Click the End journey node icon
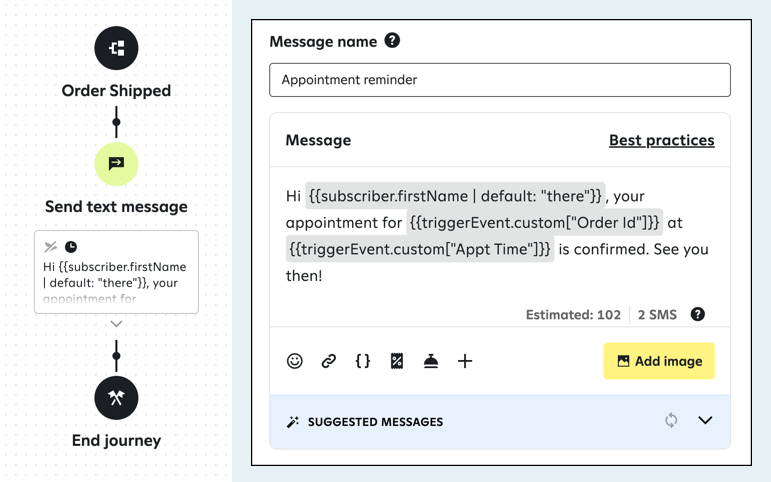The height and width of the screenshot is (482, 771). (116, 398)
